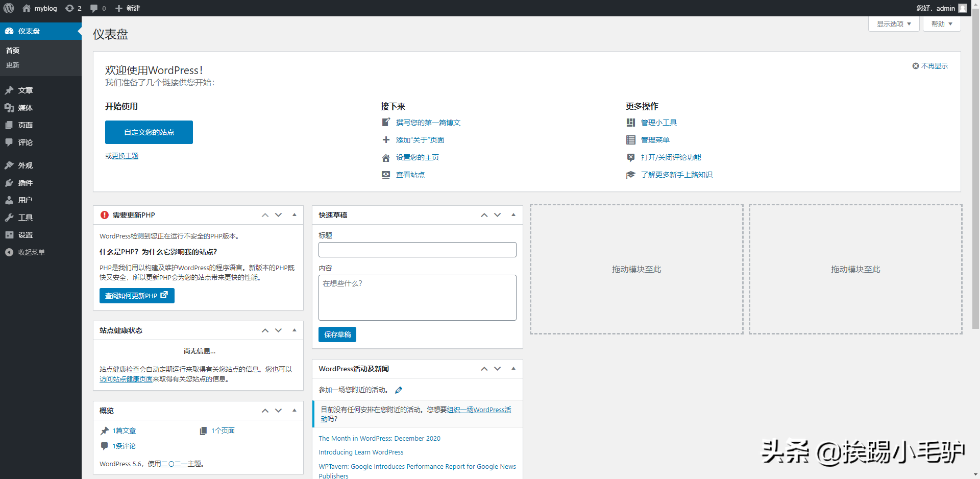Click the 仪表盘 dashboard gauge icon

click(x=9, y=31)
